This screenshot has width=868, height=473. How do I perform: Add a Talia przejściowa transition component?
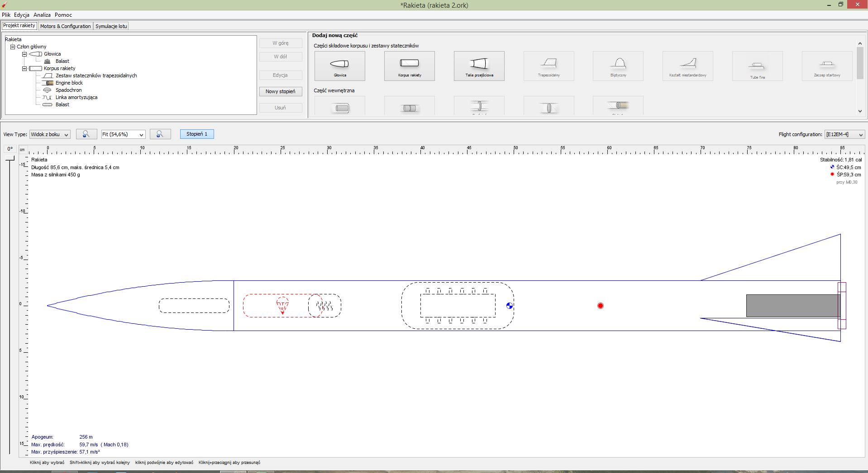tap(479, 66)
